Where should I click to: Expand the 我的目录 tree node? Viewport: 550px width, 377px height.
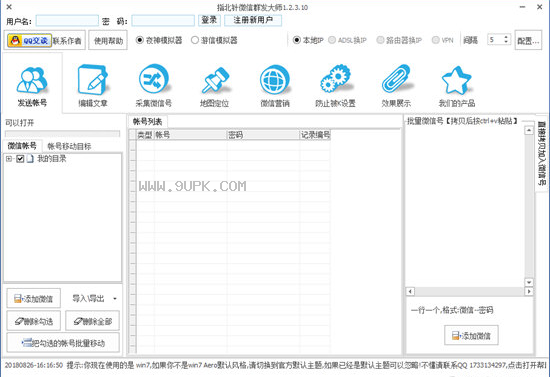pos(9,159)
